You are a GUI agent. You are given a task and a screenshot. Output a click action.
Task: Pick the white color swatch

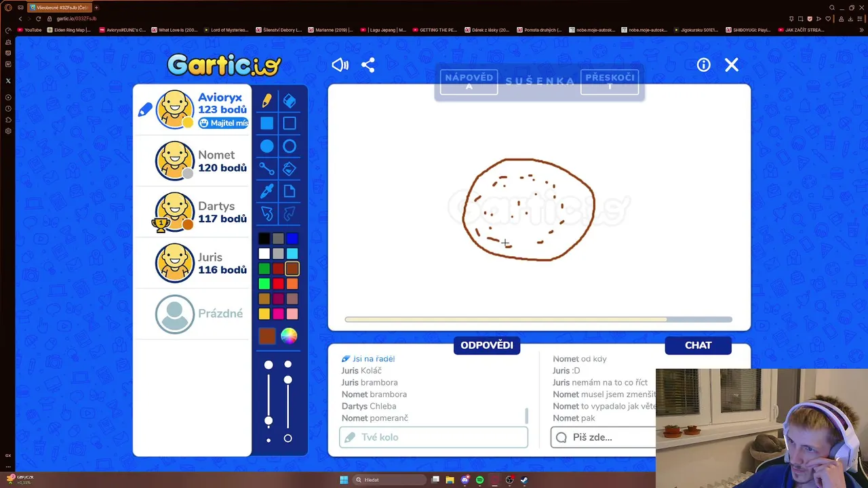(x=264, y=253)
